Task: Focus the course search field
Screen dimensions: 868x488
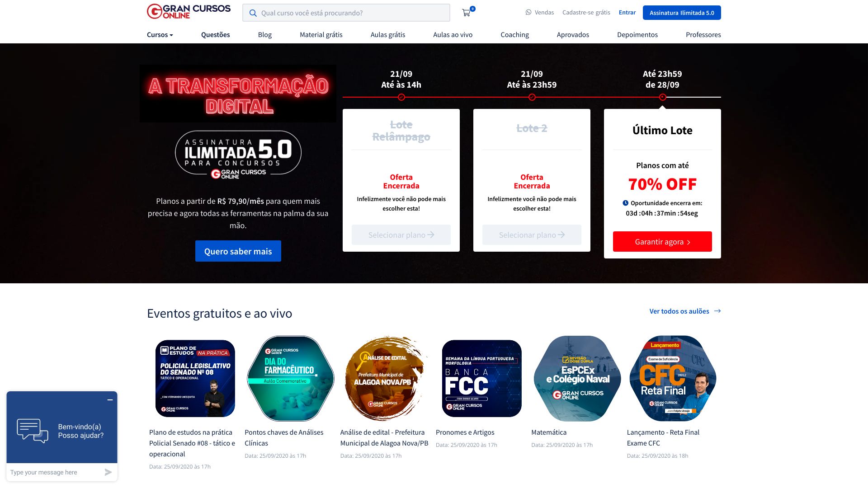Action: tap(346, 13)
